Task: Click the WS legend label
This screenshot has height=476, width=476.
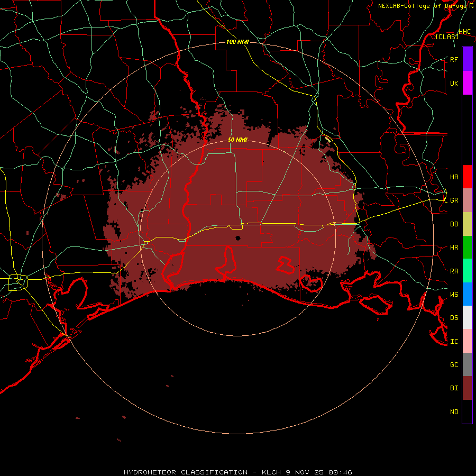Action: (x=454, y=294)
